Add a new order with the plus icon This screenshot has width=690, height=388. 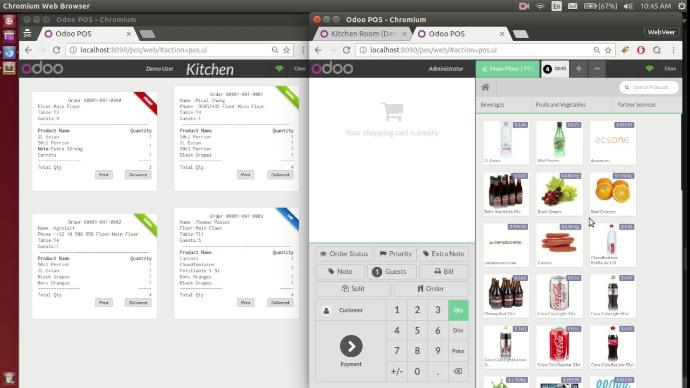click(579, 69)
